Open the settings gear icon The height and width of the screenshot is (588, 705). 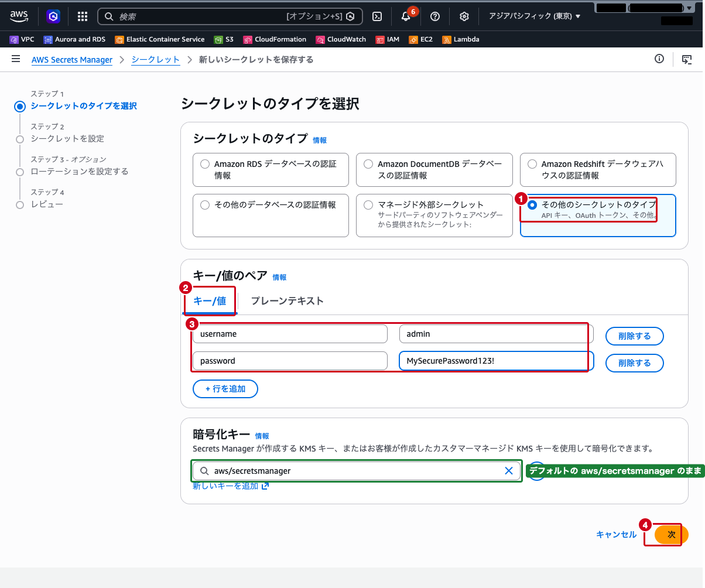(x=464, y=16)
